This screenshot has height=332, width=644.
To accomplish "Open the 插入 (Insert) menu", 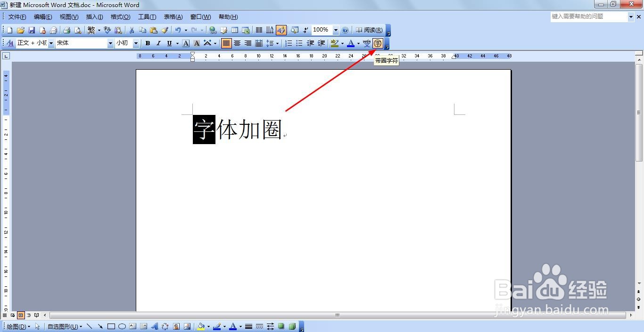I will point(94,17).
